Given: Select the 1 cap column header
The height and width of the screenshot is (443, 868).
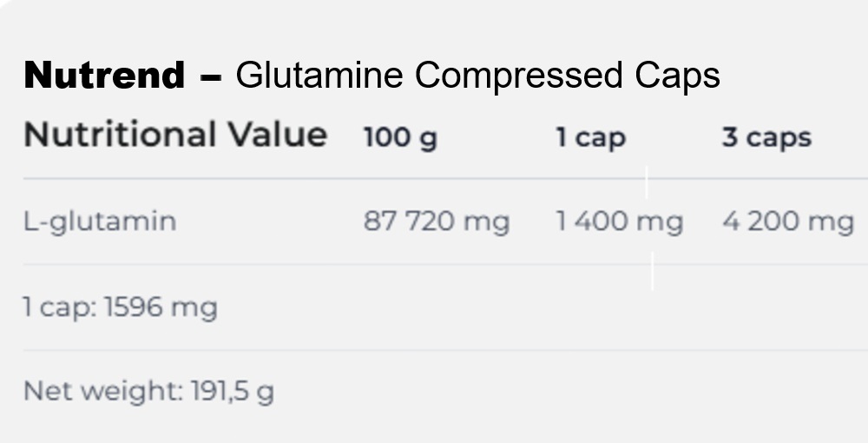Looking at the screenshot, I should click(x=590, y=138).
